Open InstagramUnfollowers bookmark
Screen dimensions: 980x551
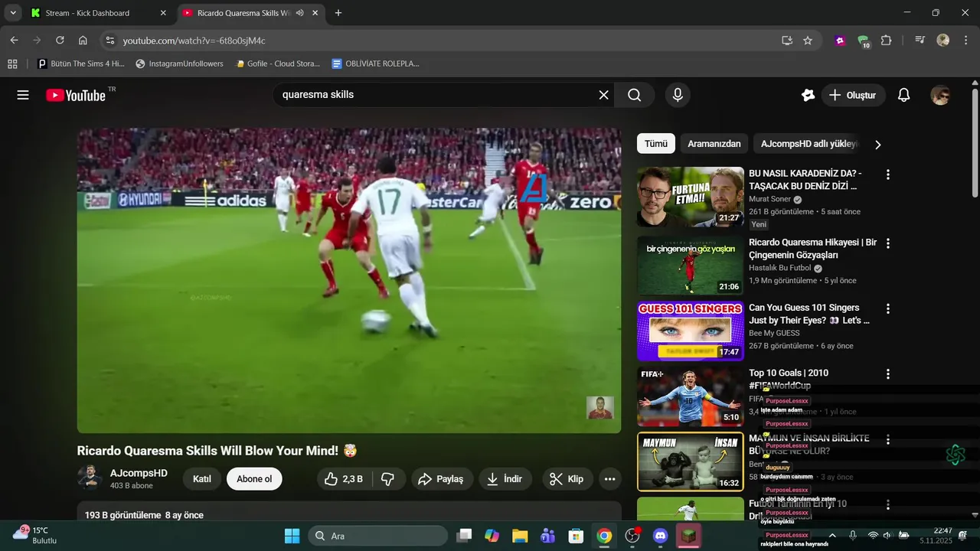coord(179,64)
